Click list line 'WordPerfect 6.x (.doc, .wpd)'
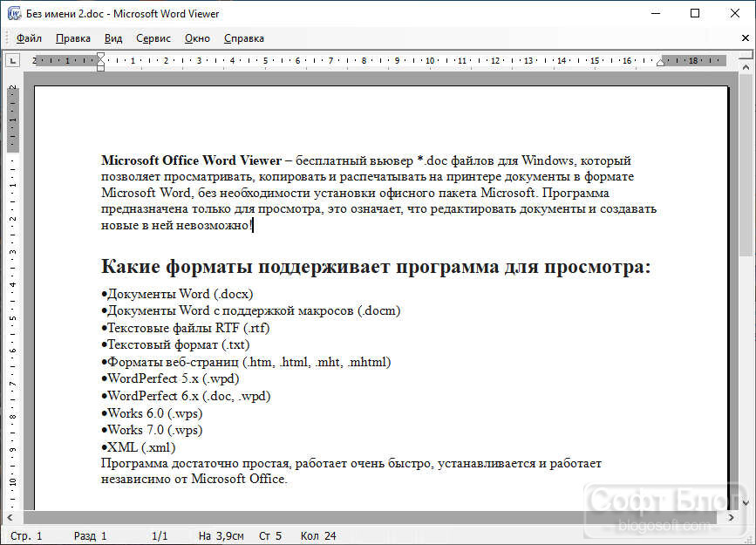Image resolution: width=756 pixels, height=545 pixels. (x=186, y=396)
